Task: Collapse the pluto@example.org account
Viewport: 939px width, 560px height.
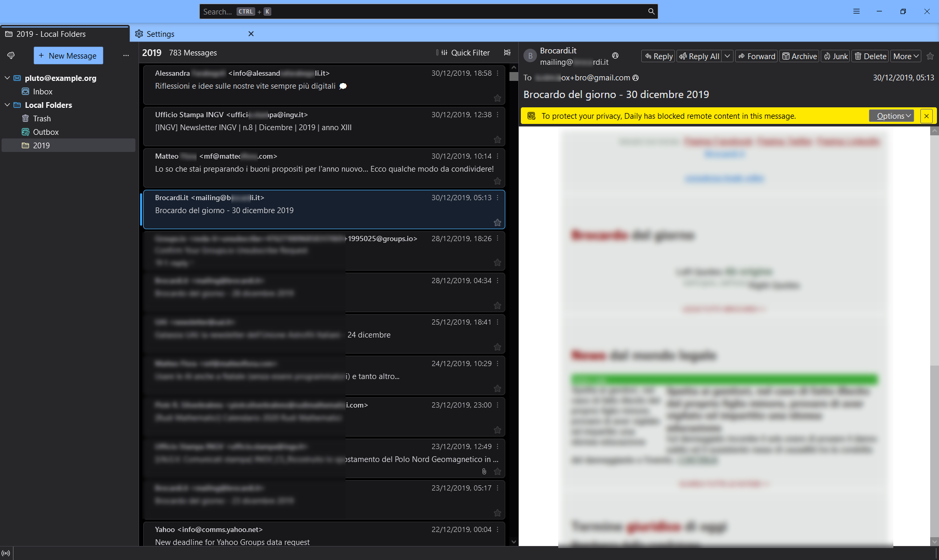Action: [x=7, y=78]
